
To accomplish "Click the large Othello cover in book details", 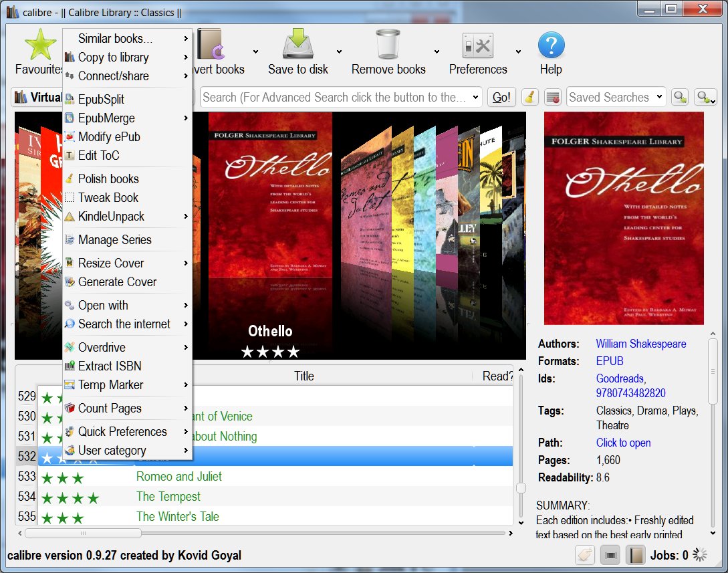I will (x=624, y=218).
